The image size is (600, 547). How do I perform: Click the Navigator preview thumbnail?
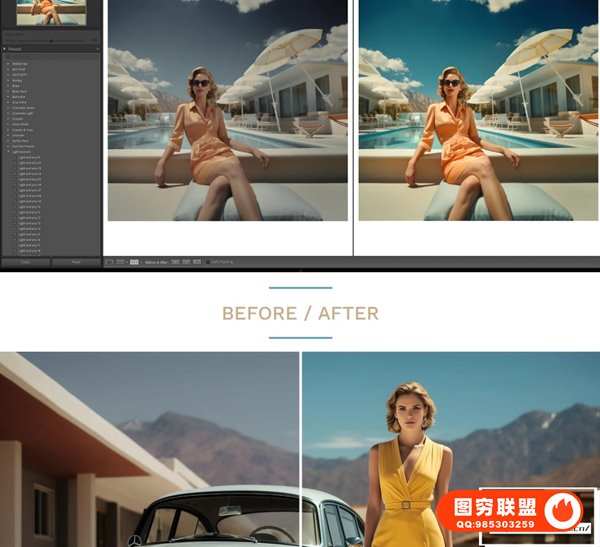tap(50, 12)
